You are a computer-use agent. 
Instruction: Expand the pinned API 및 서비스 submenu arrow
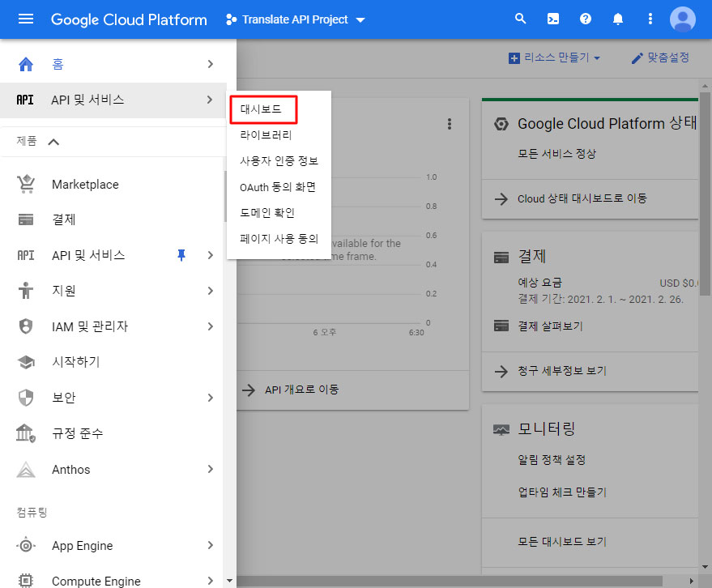coord(211,255)
